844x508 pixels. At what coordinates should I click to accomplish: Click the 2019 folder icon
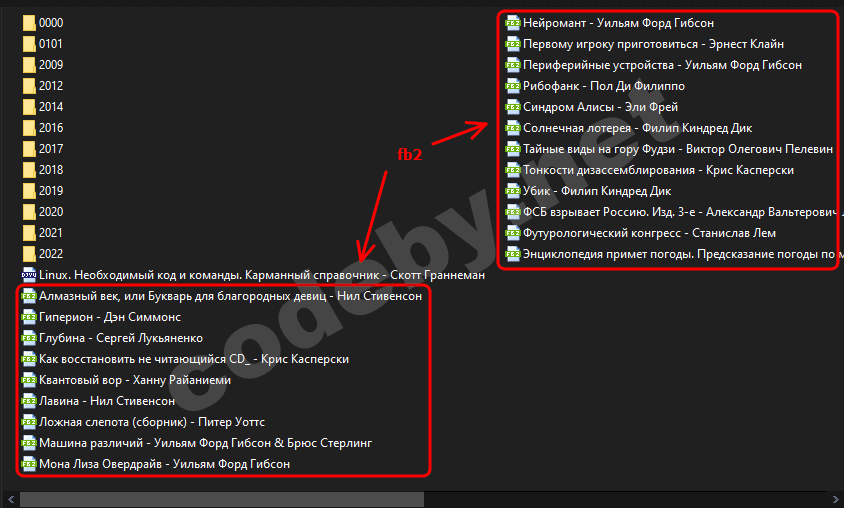[x=29, y=191]
